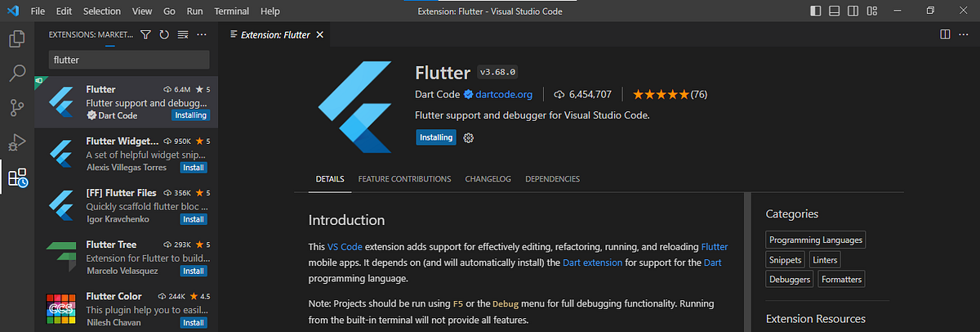Click Installing button on Flutter details page
Viewport: 980px width, 332px height.
click(x=436, y=137)
